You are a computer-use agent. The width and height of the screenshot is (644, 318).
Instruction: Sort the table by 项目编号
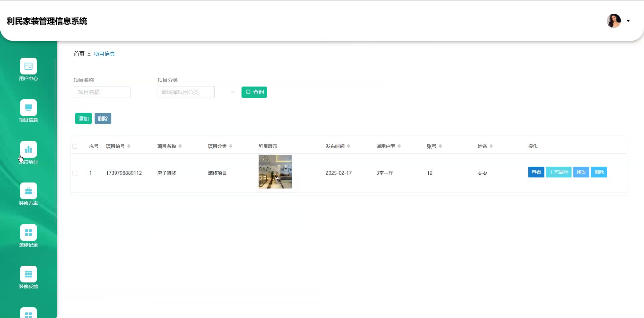coord(129,146)
